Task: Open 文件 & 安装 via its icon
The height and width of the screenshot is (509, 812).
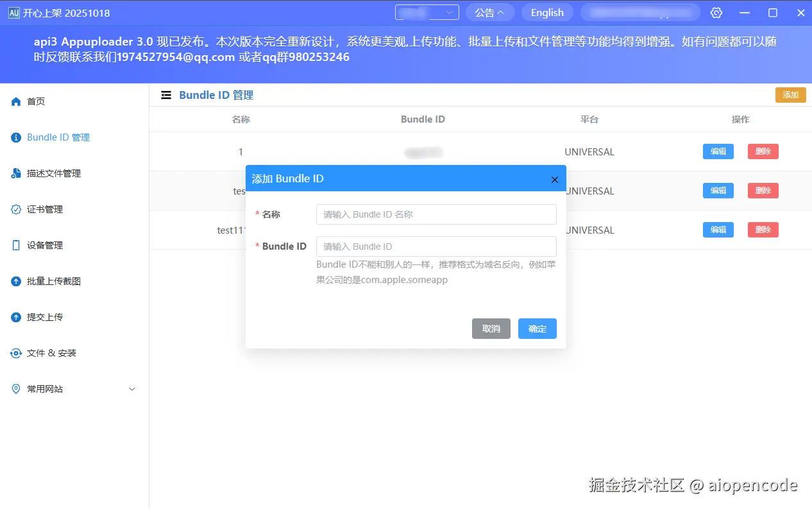Action: 15,352
